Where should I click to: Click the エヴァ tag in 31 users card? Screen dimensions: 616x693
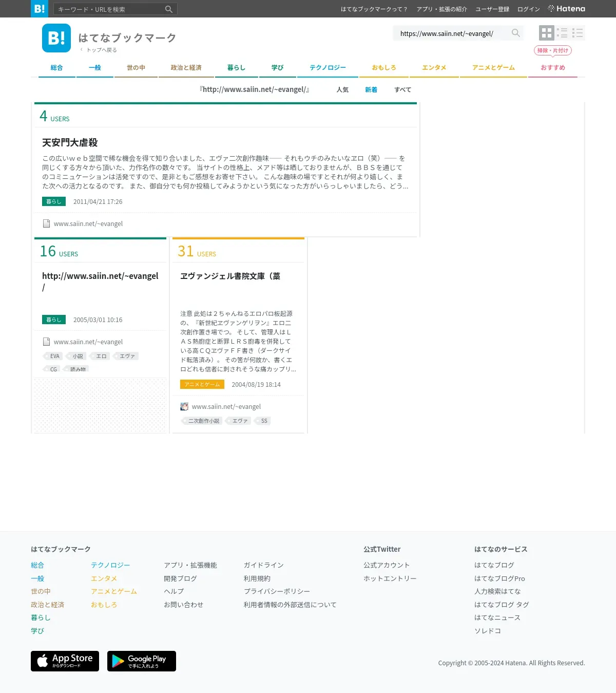[x=239, y=421]
